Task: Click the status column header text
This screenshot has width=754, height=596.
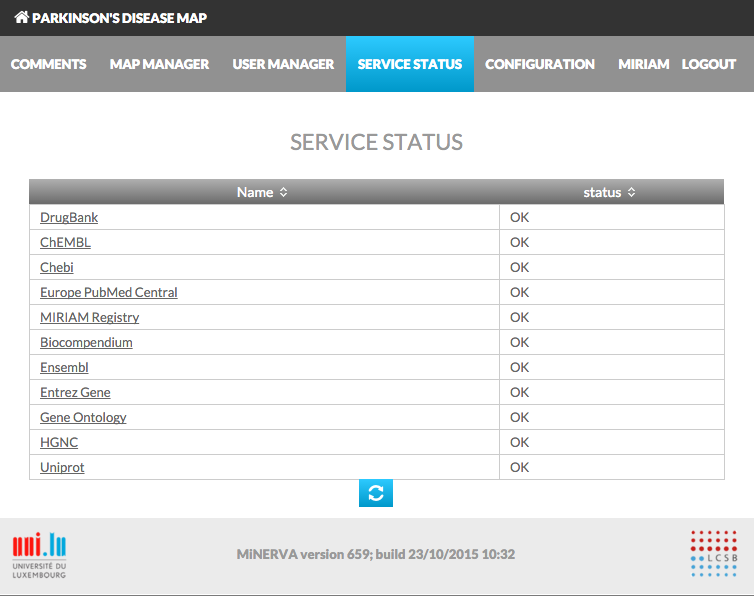Action: 602,192
